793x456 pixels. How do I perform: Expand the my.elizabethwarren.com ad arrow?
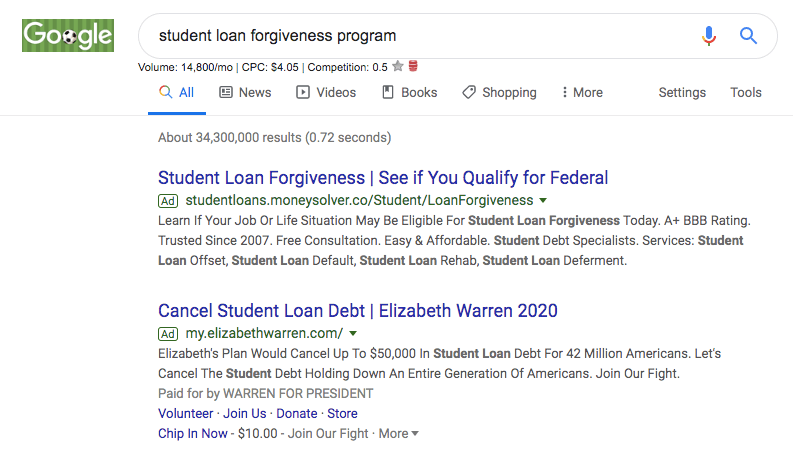click(x=353, y=334)
